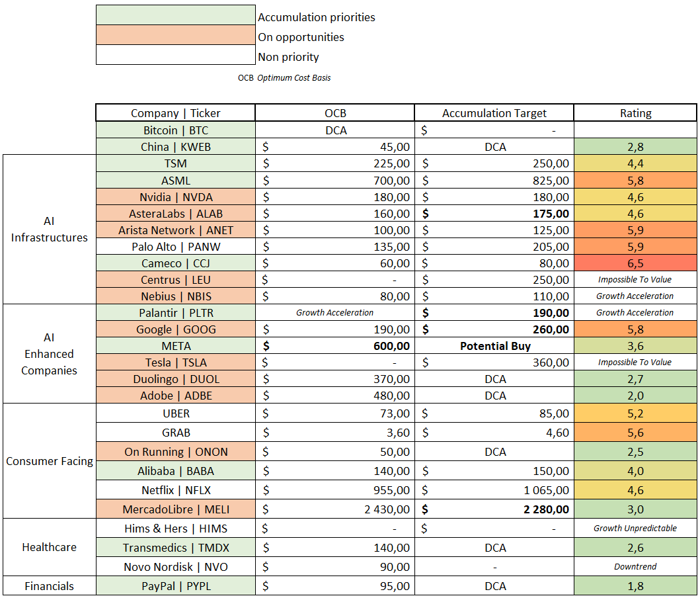Image resolution: width=700 pixels, height=598 pixels.
Task: Select the 825,00 target for ASML
Action: [x=494, y=180]
